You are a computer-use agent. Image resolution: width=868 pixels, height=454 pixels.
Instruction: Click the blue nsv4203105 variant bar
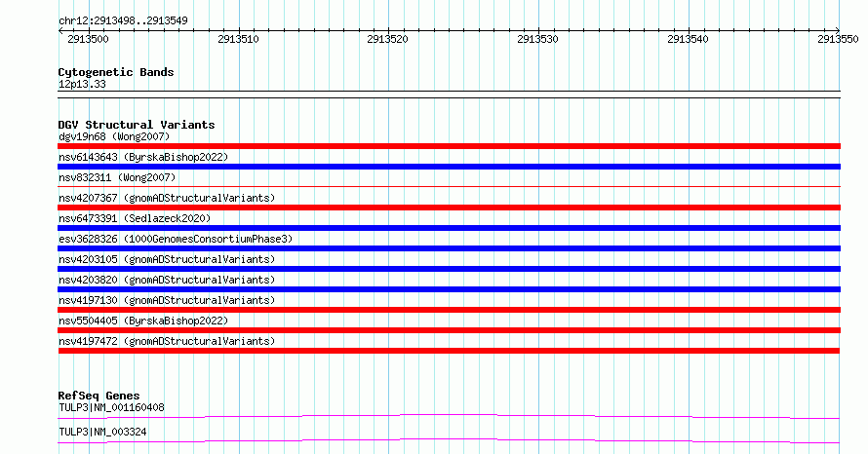449,269
